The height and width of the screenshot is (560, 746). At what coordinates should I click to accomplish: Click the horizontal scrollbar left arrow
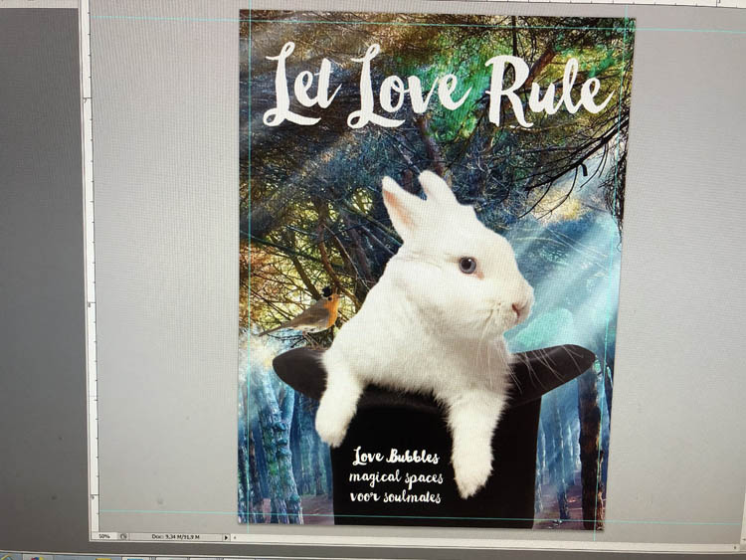235,537
